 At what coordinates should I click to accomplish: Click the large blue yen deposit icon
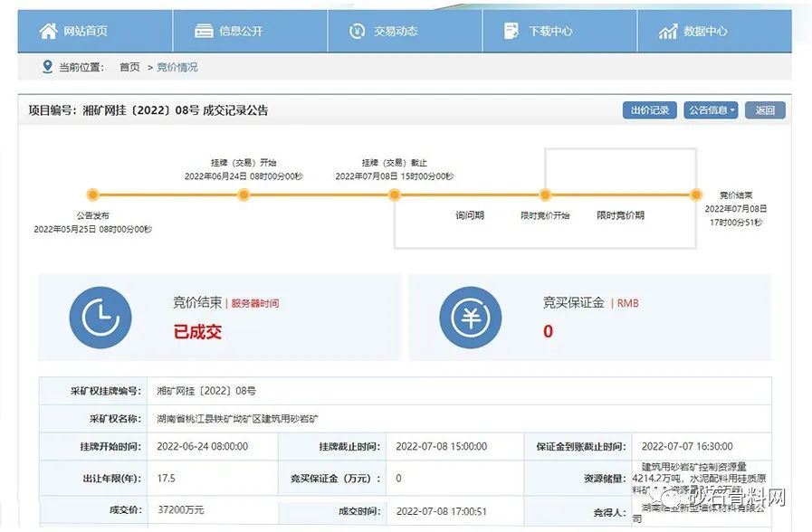pos(470,318)
